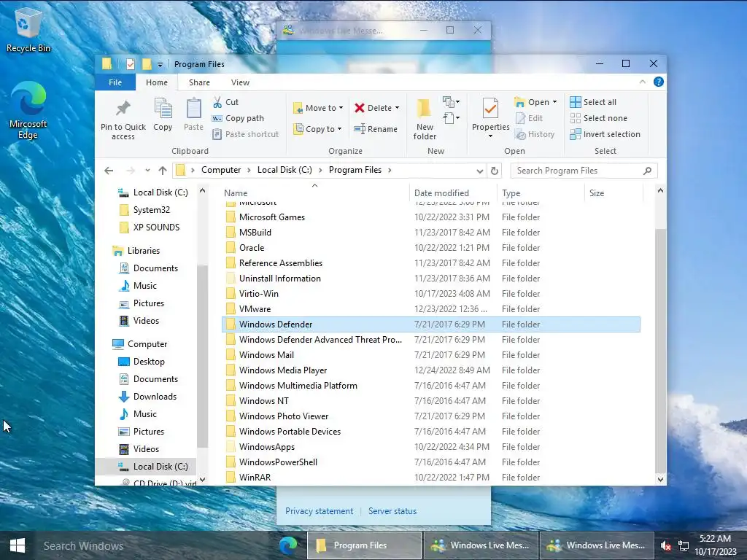This screenshot has height=560, width=747.
Task: Click the Copy ribbon icon
Action: point(163,109)
